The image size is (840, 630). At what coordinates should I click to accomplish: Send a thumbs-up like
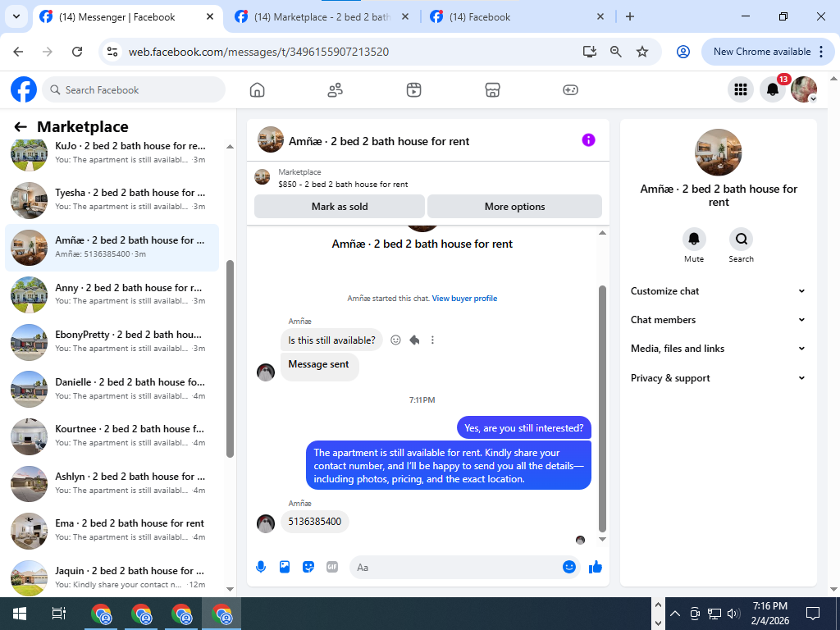click(x=596, y=567)
